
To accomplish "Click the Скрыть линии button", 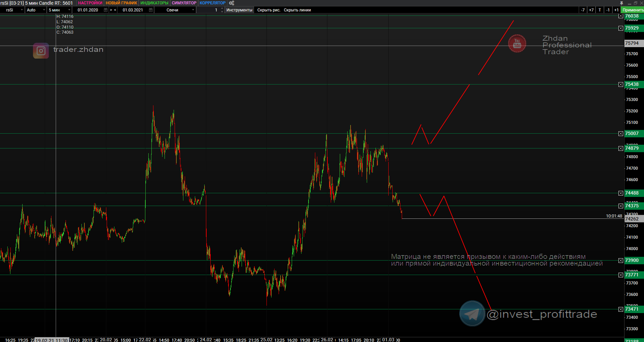I will [x=297, y=10].
